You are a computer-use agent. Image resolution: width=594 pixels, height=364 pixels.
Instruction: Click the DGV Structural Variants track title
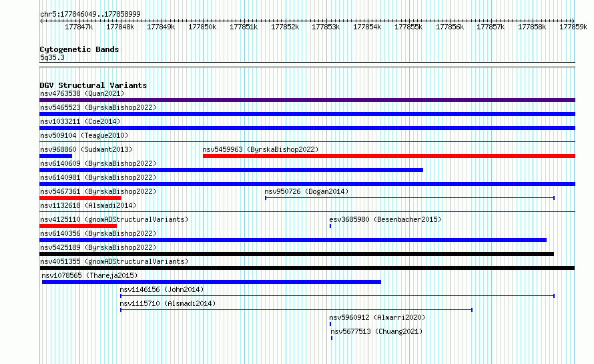[x=93, y=85]
